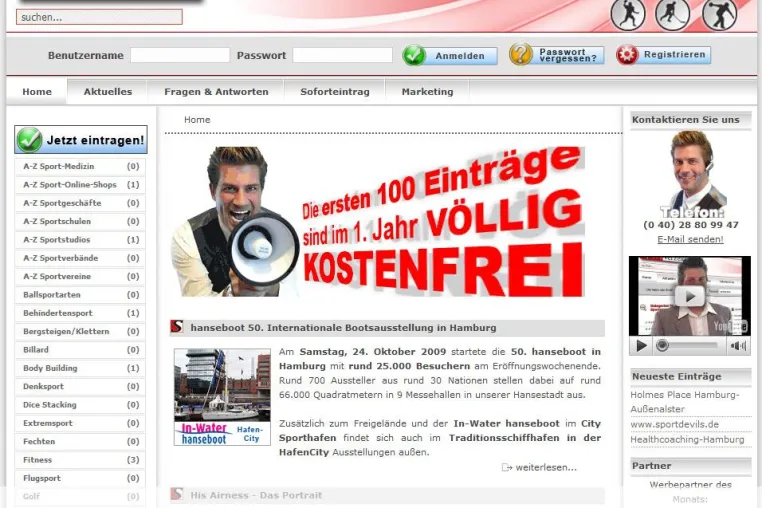Click the Benutzername input field

(180, 55)
